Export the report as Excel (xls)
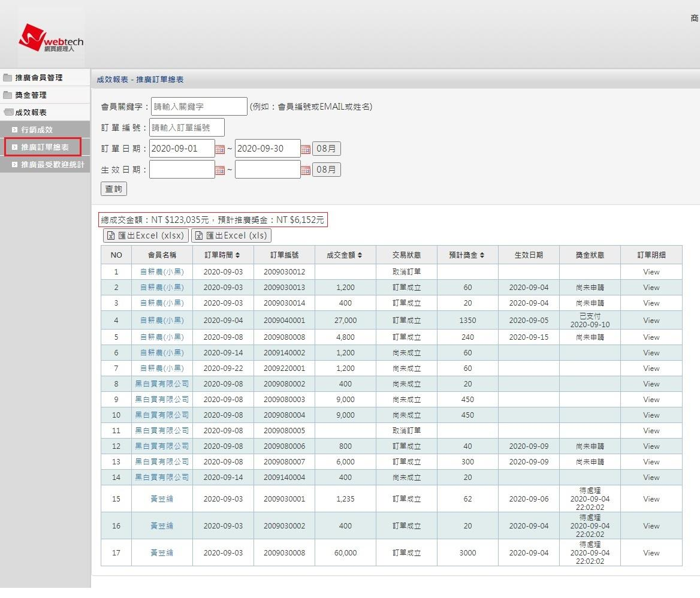The height and width of the screenshot is (598, 700). [231, 235]
